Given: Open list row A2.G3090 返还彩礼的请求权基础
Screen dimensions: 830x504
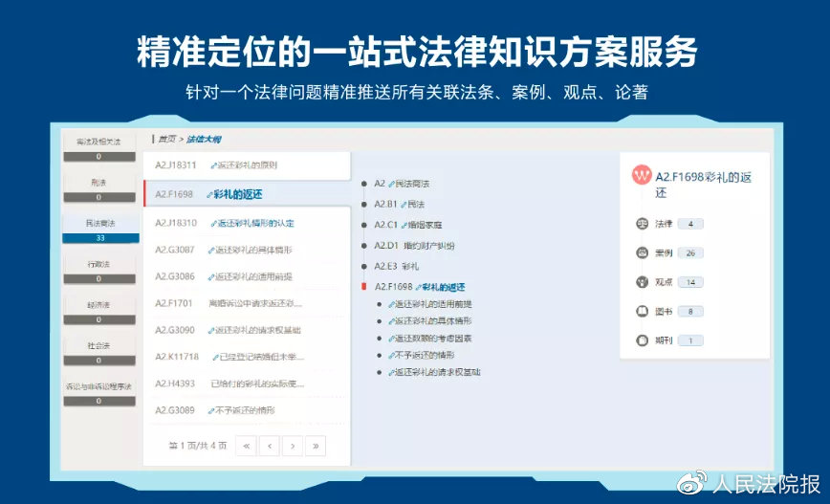Looking at the screenshot, I should 247,330.
